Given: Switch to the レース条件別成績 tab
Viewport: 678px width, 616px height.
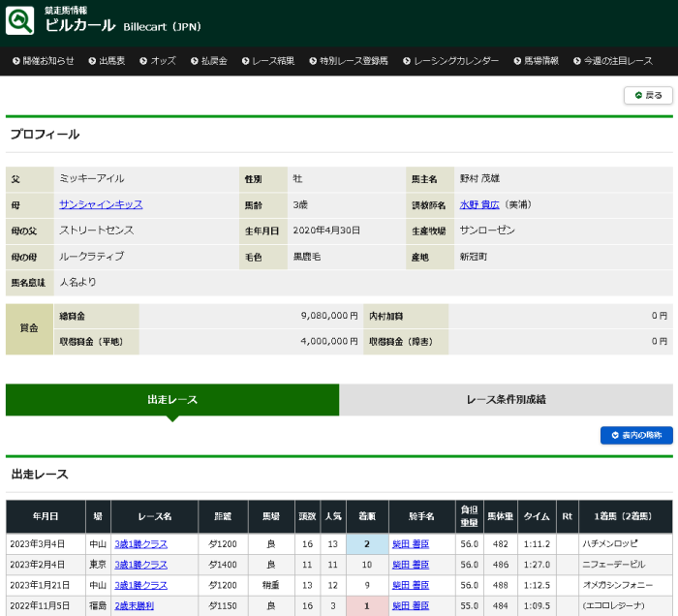Looking at the screenshot, I should [506, 400].
